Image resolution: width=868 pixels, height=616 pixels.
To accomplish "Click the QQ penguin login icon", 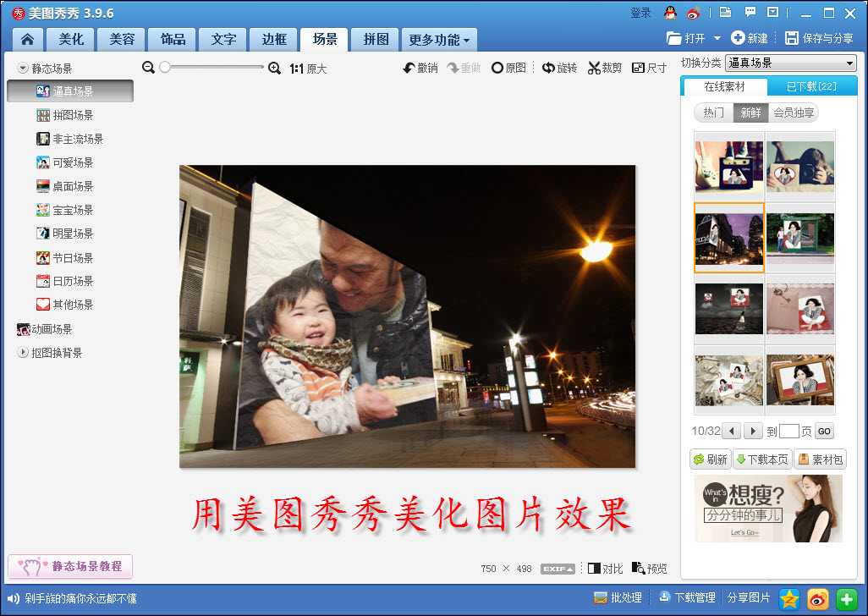I will tap(670, 13).
